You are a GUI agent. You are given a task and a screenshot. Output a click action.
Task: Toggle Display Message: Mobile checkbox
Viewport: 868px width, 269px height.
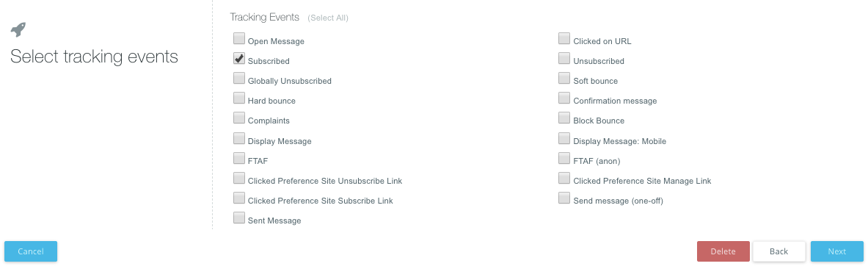click(x=564, y=138)
